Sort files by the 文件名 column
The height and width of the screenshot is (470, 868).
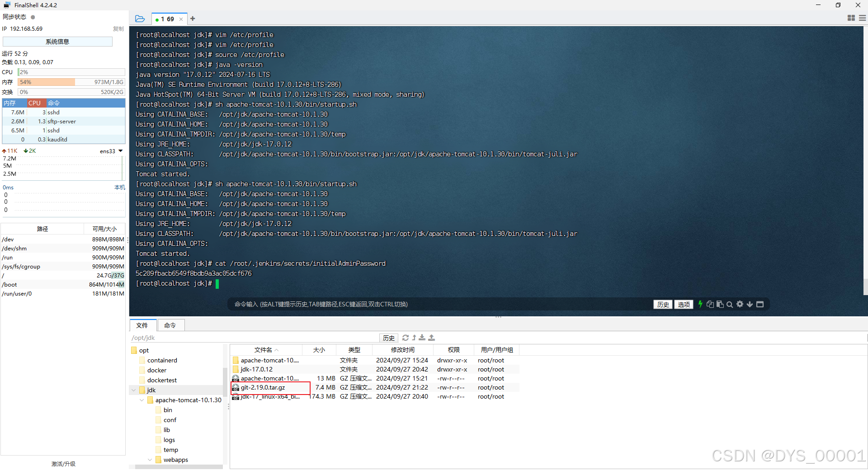(266, 350)
